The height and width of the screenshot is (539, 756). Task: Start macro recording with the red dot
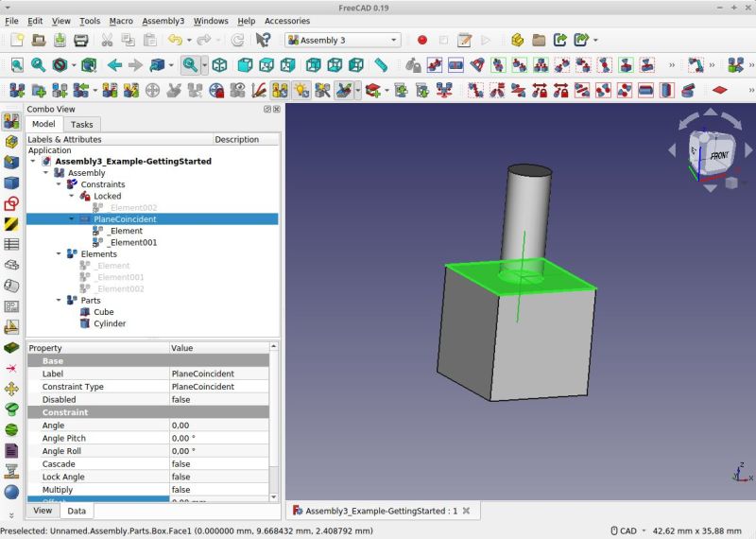tap(422, 40)
